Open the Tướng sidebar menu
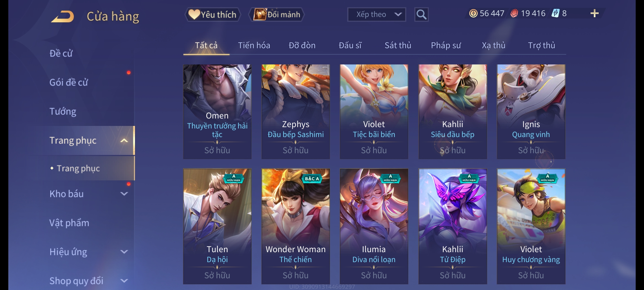 pyautogui.click(x=63, y=111)
